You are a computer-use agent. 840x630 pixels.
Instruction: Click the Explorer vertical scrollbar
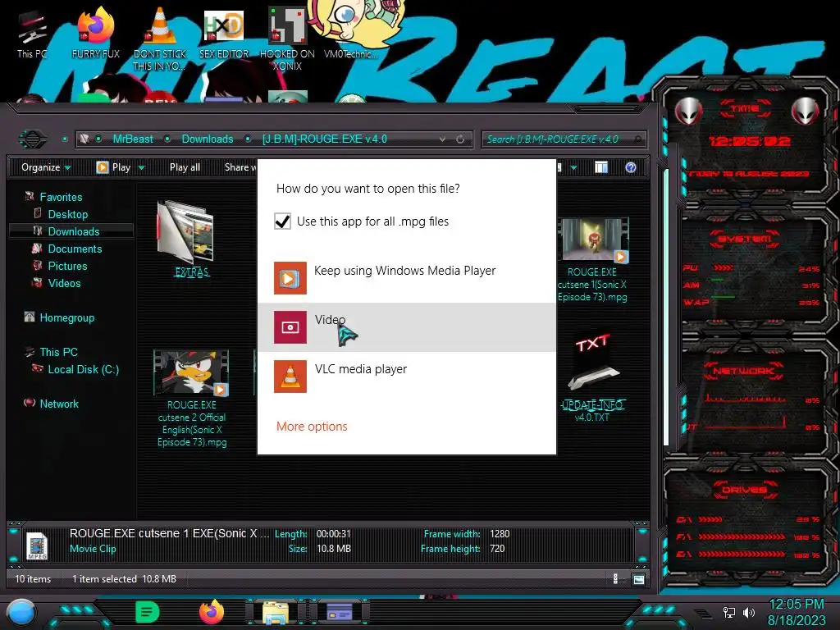pyautogui.click(x=666, y=308)
